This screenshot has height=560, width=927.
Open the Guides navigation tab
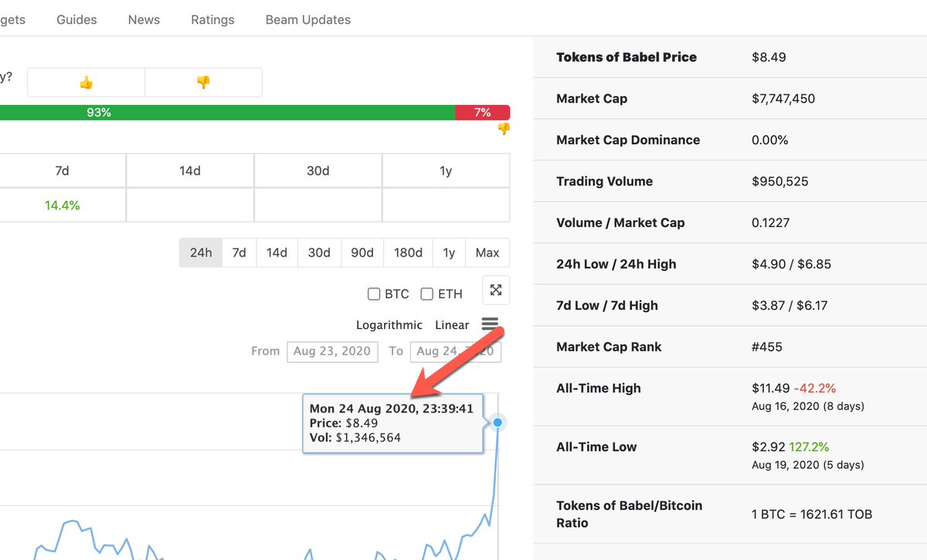click(76, 19)
